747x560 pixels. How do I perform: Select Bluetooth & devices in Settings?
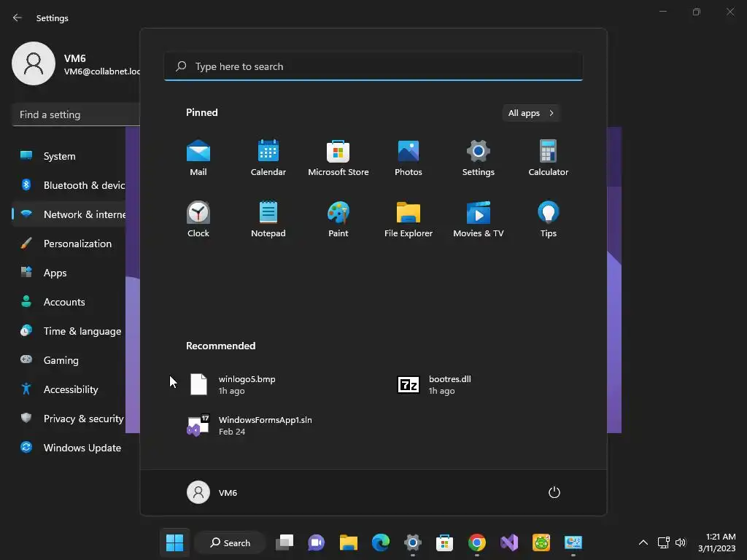pos(69,185)
